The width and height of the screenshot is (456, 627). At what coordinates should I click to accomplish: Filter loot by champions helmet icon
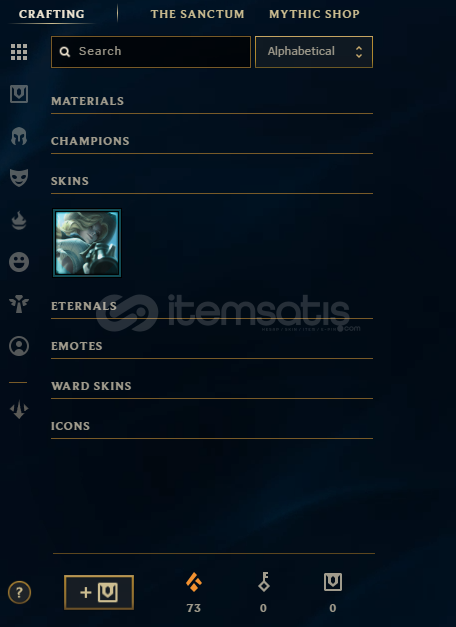tap(19, 136)
